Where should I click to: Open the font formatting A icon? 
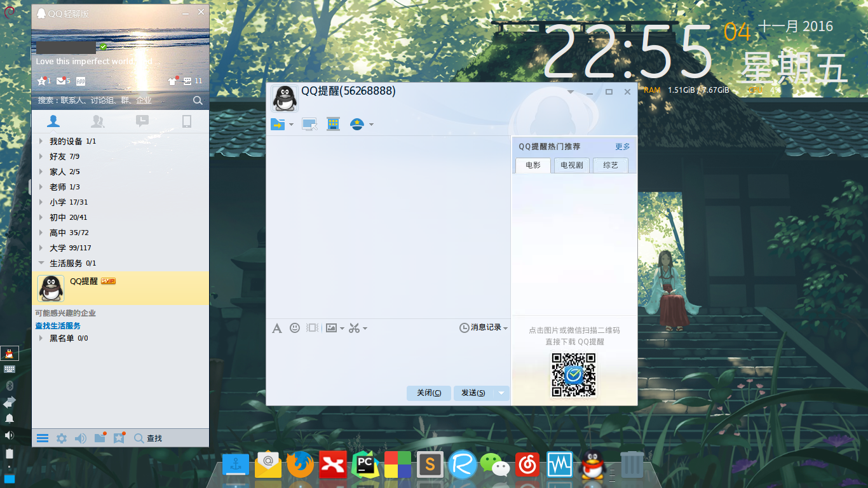click(x=276, y=328)
